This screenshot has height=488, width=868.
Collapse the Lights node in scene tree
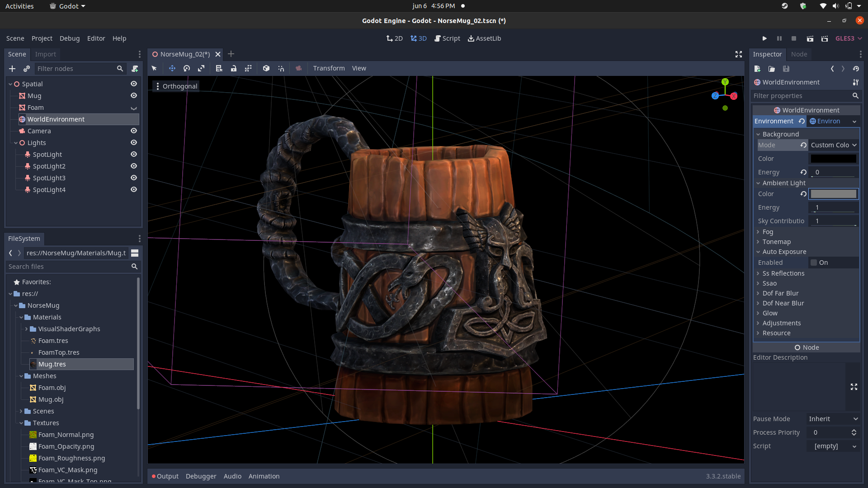coord(16,143)
